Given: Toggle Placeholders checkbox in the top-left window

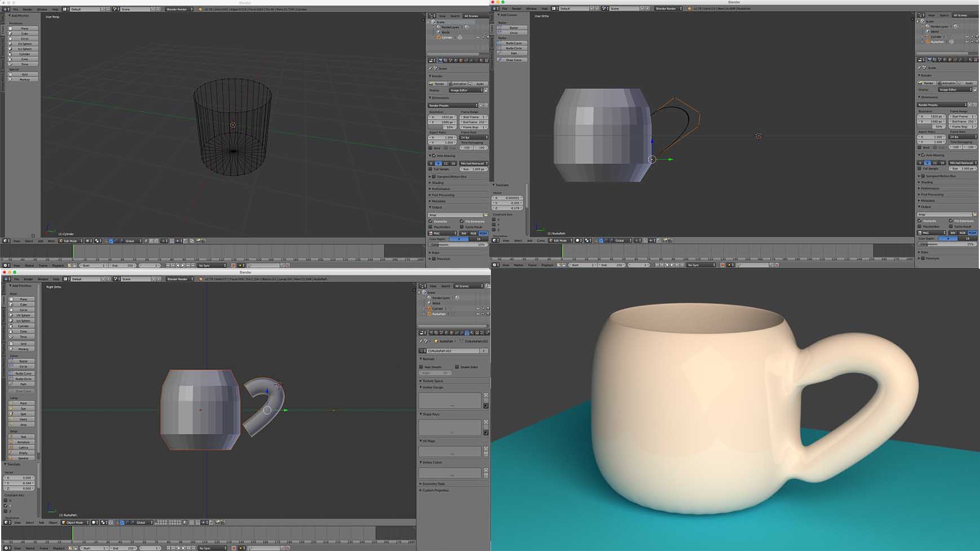Looking at the screenshot, I should pyautogui.click(x=431, y=227).
